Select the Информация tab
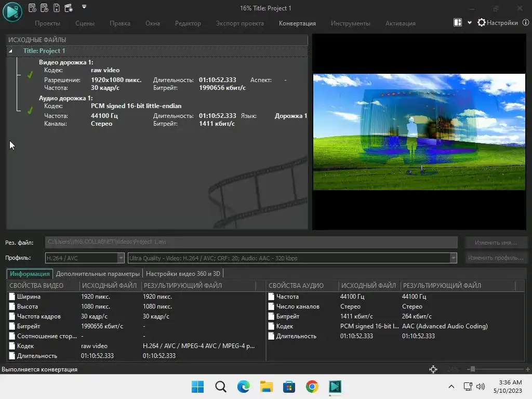This screenshot has height=399, width=532. (30, 273)
